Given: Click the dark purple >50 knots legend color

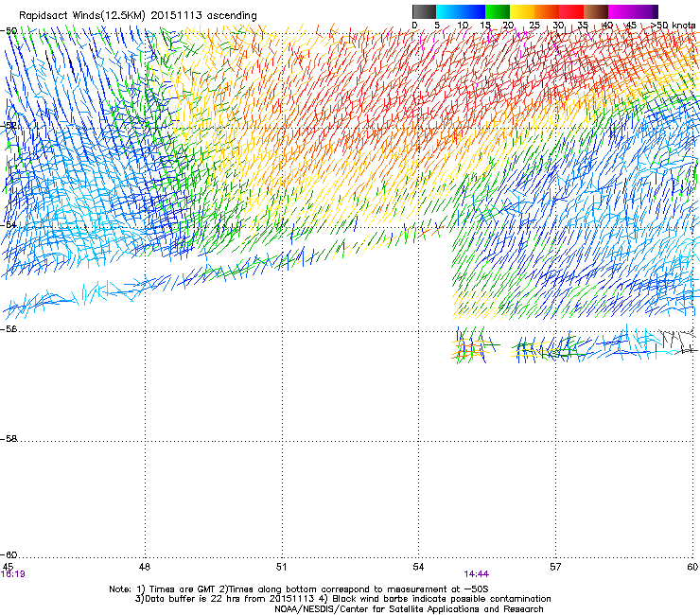Looking at the screenshot, I should [655, 11].
